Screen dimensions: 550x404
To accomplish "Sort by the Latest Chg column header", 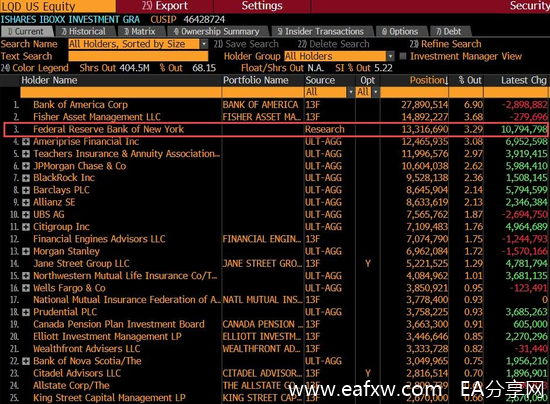I will (524, 80).
